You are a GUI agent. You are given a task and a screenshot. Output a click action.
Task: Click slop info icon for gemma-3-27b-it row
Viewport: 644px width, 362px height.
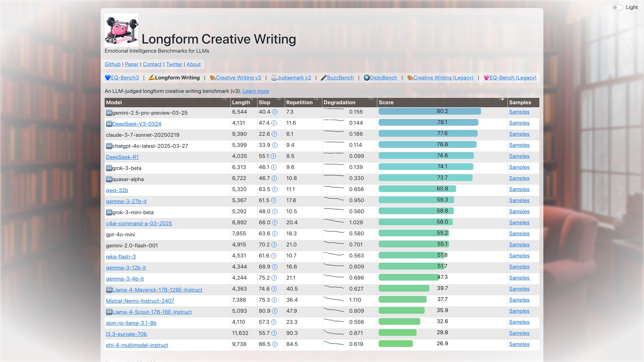pos(274,200)
